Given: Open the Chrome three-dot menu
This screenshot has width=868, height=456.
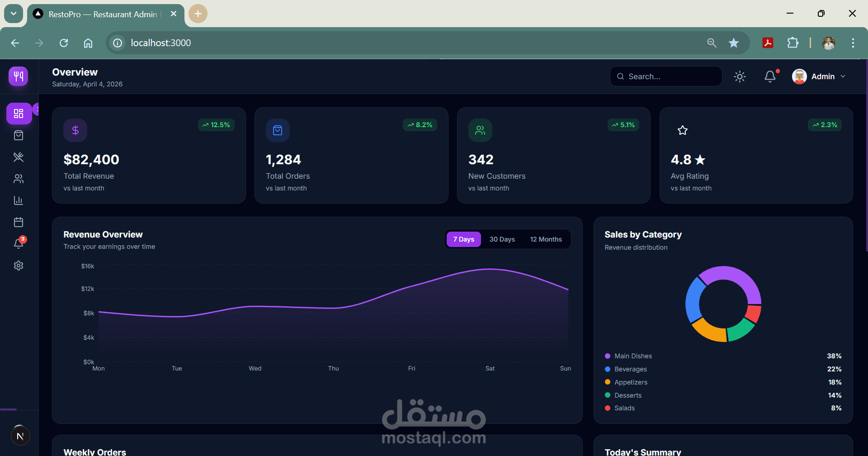Looking at the screenshot, I should click(853, 43).
